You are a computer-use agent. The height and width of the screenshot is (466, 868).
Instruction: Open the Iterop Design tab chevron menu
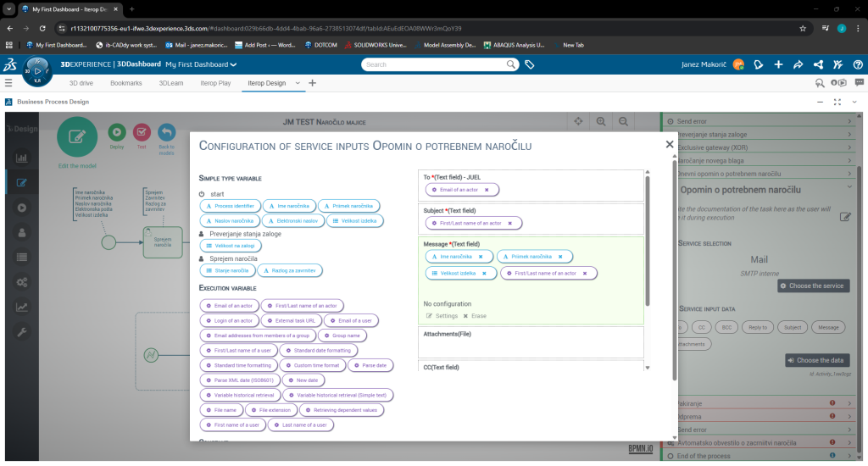298,83
